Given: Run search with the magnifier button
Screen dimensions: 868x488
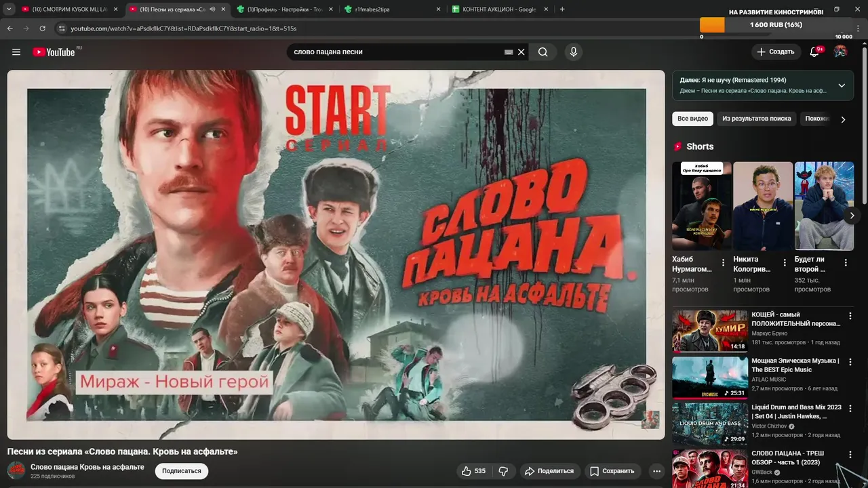Looking at the screenshot, I should (x=542, y=52).
